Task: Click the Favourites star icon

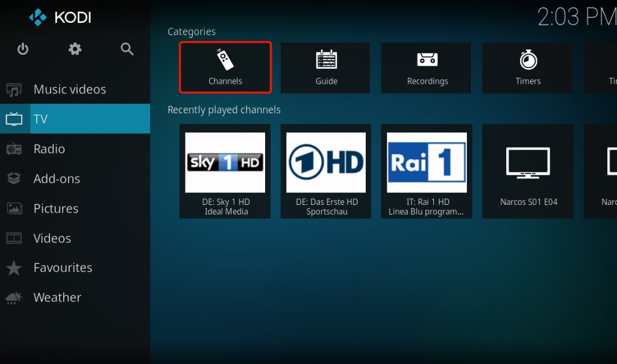Action: [x=14, y=268]
